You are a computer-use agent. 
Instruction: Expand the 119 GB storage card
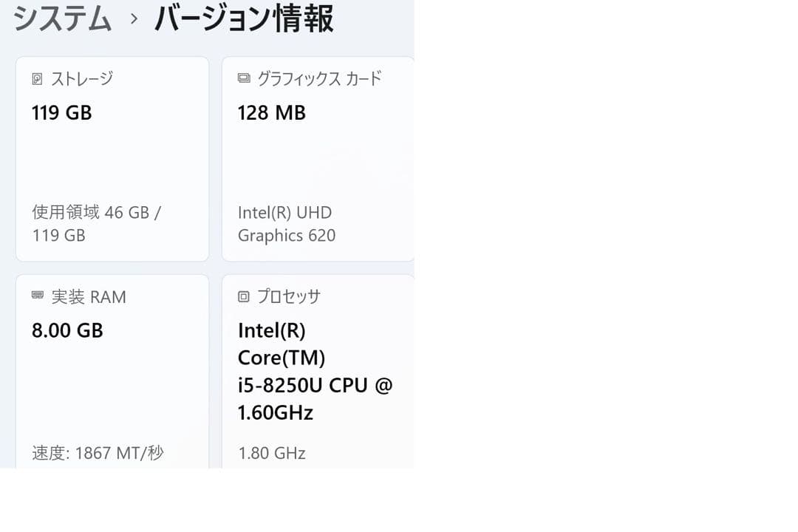point(111,157)
